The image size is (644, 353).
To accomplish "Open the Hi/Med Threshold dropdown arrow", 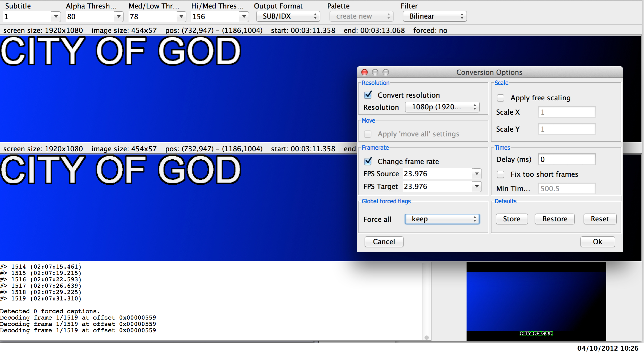I will [244, 16].
